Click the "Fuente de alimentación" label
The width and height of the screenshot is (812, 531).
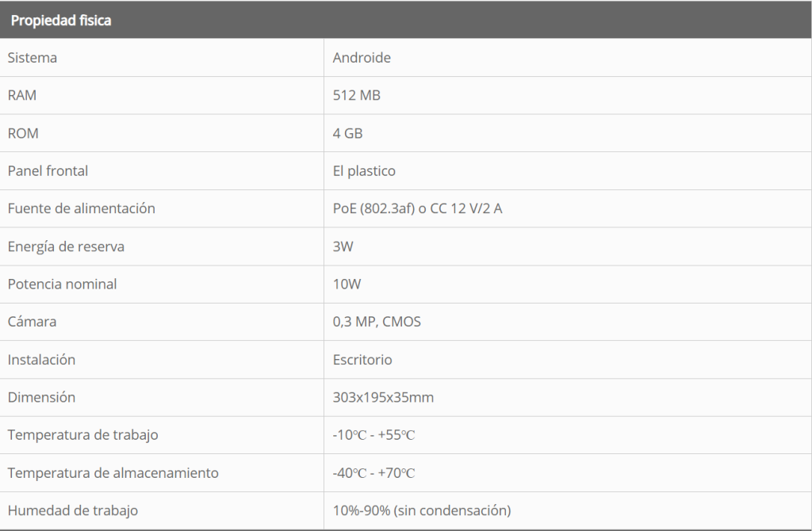click(x=81, y=208)
